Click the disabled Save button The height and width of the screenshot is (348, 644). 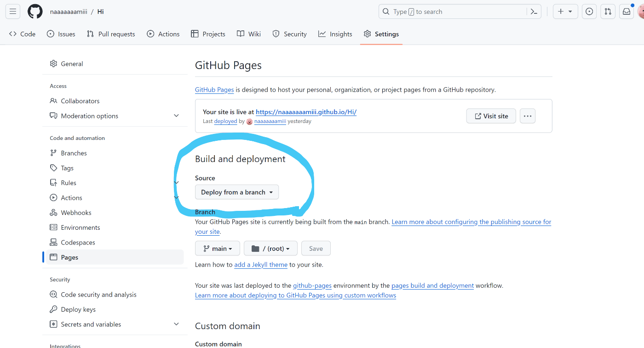(316, 249)
